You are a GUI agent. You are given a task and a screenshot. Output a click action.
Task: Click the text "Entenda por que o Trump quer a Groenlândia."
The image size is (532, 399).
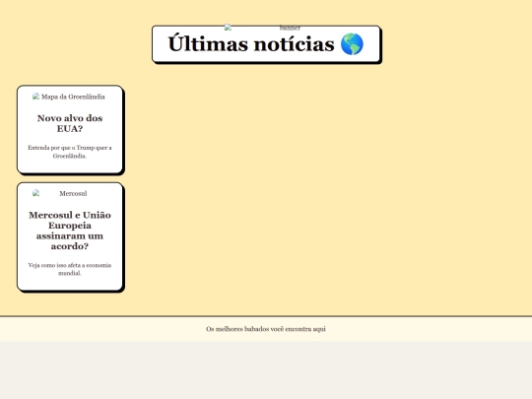(70, 152)
